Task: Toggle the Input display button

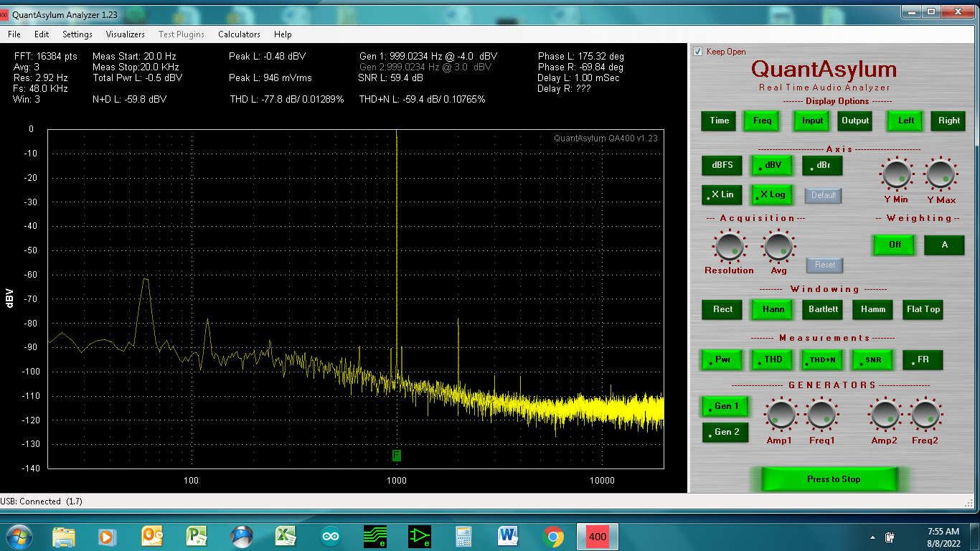Action: click(x=812, y=121)
